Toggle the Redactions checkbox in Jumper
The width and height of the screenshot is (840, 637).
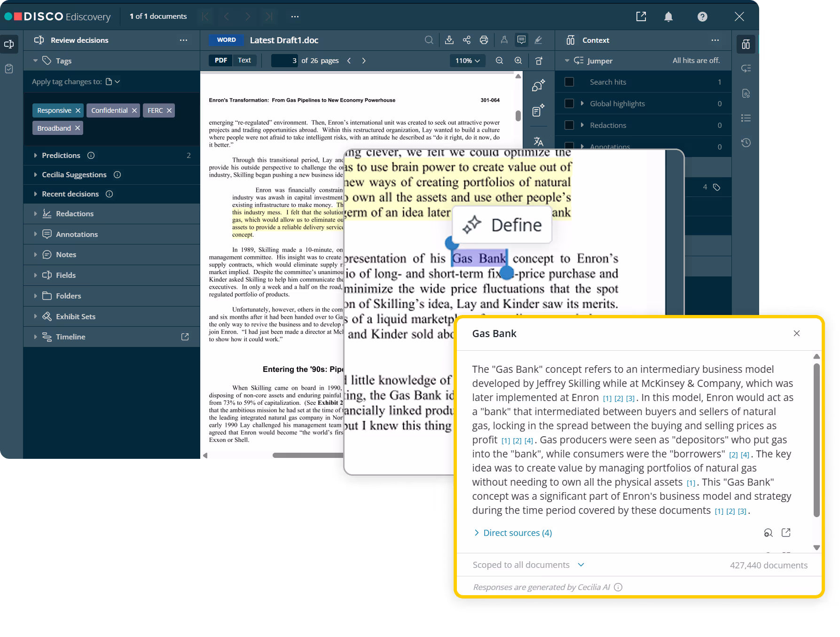coord(569,125)
